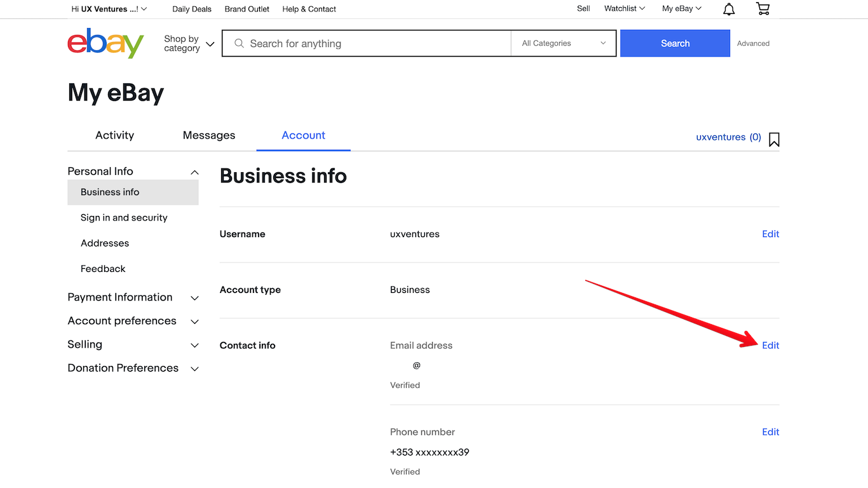
Task: Open the Advanced search link
Action: click(x=753, y=43)
